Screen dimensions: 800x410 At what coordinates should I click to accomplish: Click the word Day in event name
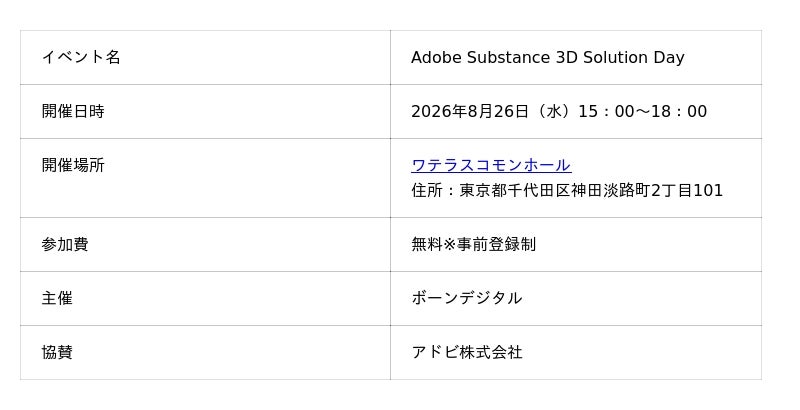pos(669,58)
